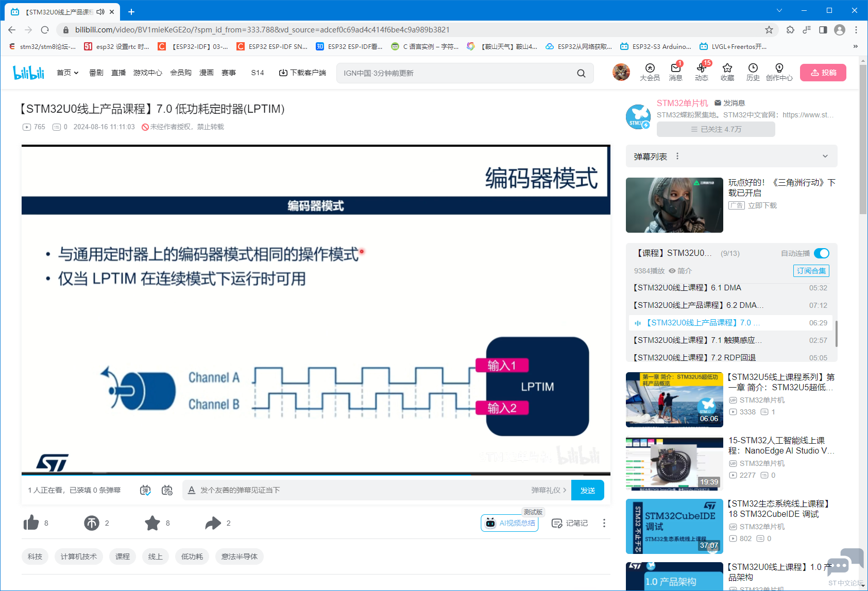
Task: Click the page vertical scrollbar
Action: click(863, 139)
